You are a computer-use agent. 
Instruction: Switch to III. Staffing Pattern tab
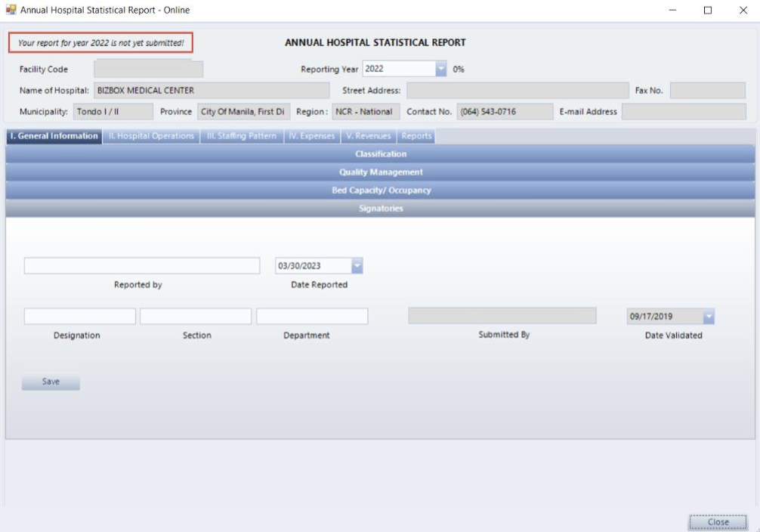pyautogui.click(x=242, y=136)
